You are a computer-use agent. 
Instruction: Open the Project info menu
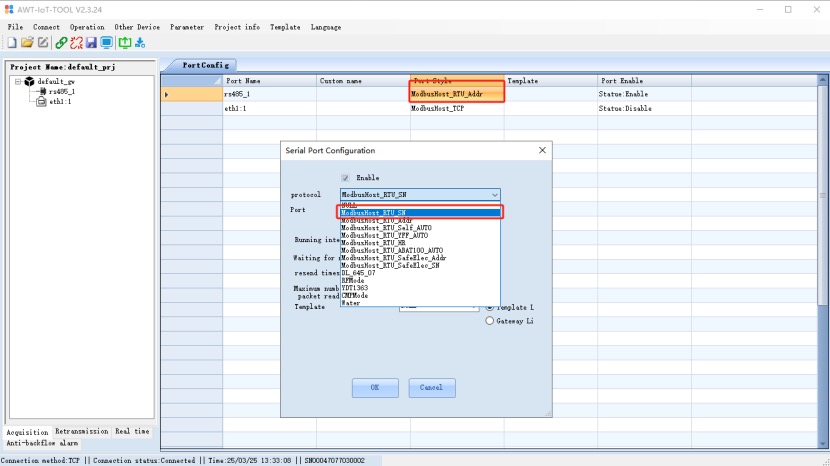[237, 27]
